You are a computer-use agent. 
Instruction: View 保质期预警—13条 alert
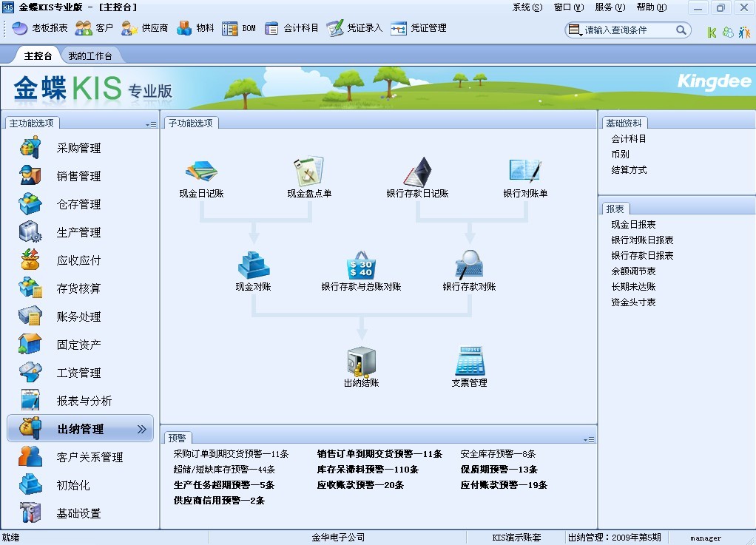[499, 470]
